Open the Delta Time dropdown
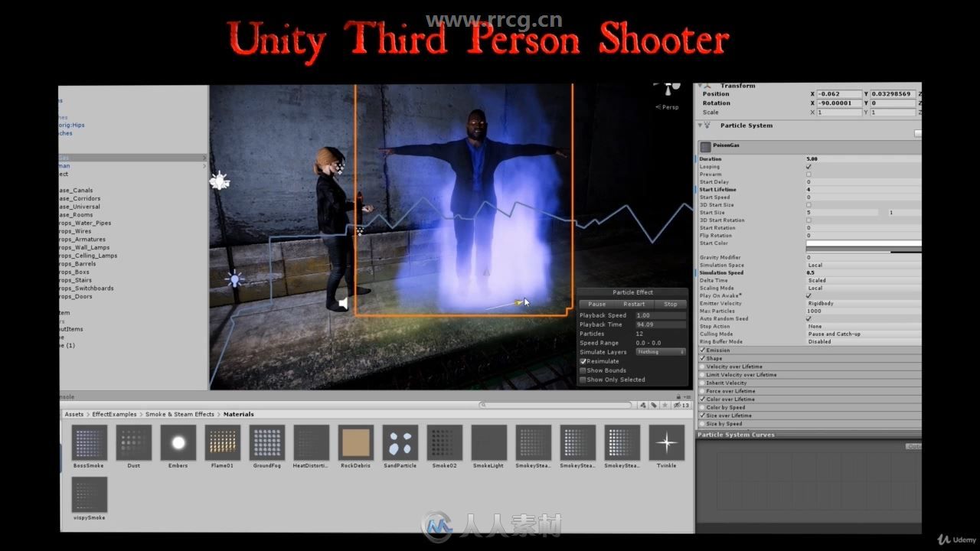This screenshot has height=551, width=980. pos(864,280)
